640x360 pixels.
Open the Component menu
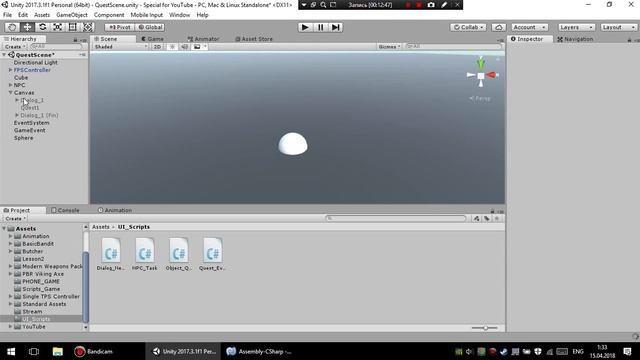109,15
